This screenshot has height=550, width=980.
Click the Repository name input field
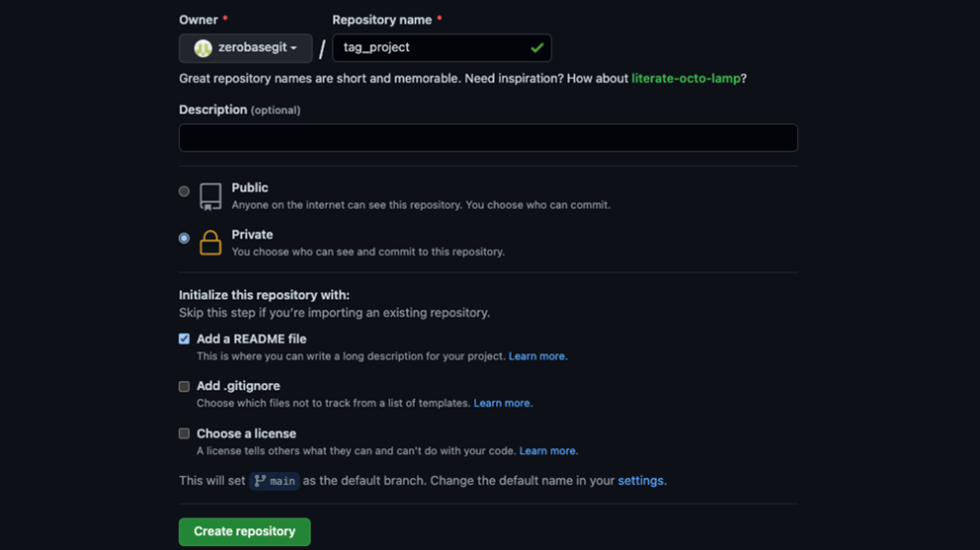tap(432, 47)
